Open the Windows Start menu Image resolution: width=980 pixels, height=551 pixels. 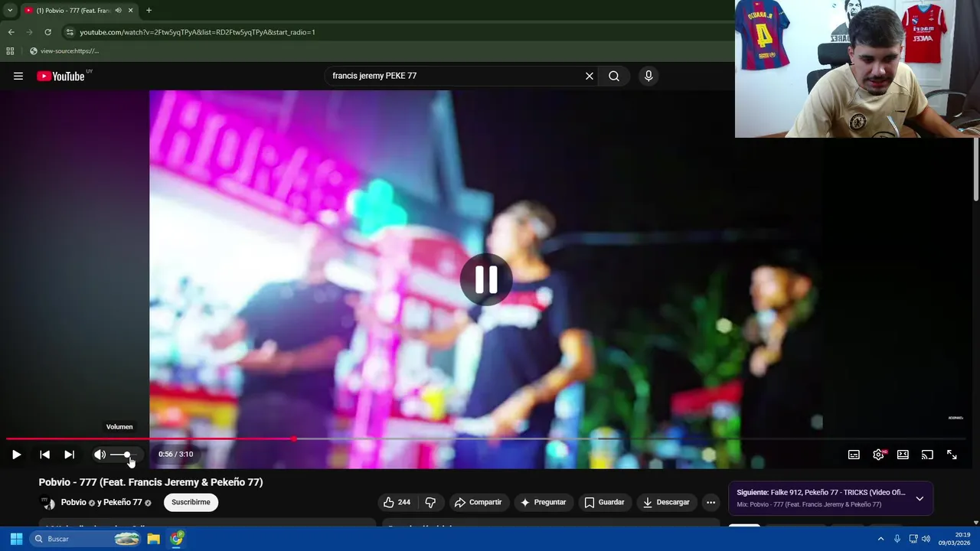click(16, 539)
